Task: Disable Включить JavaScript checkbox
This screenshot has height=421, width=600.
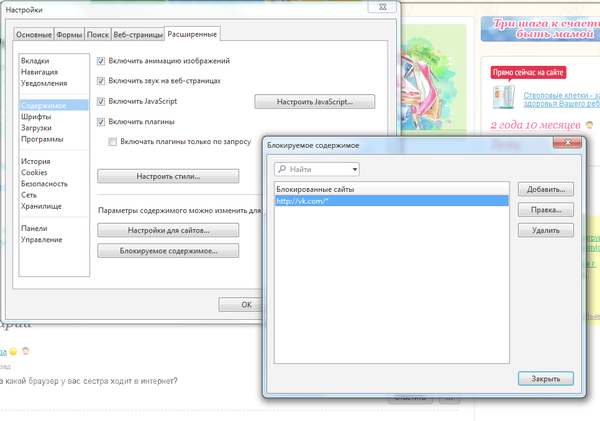Action: coord(101,102)
